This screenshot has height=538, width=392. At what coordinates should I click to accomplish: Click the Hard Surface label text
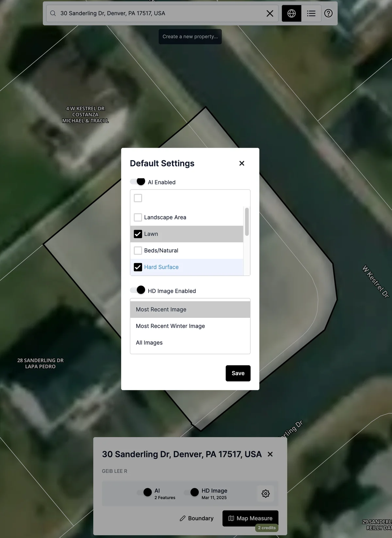tap(161, 267)
